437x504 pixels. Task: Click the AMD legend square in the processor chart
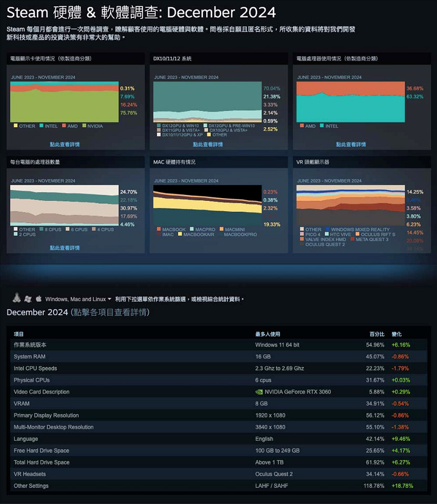[x=301, y=126]
